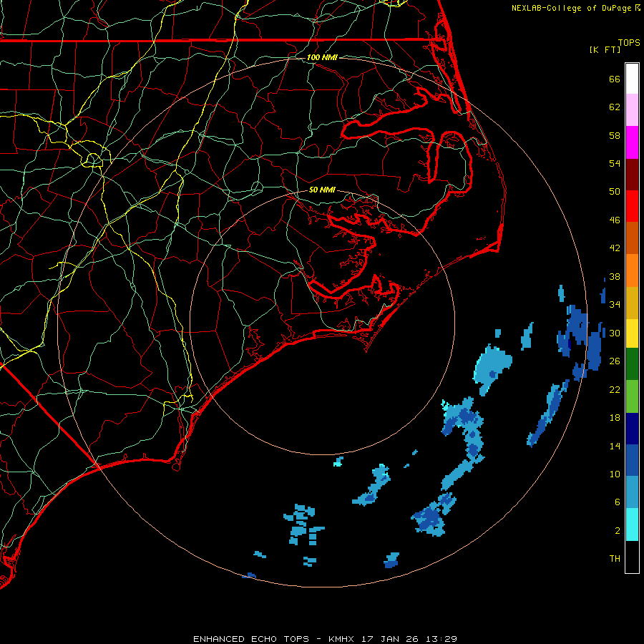Click the '17 JAN 26' date text
Image resolution: width=644 pixels, height=644 pixels.
point(391,639)
